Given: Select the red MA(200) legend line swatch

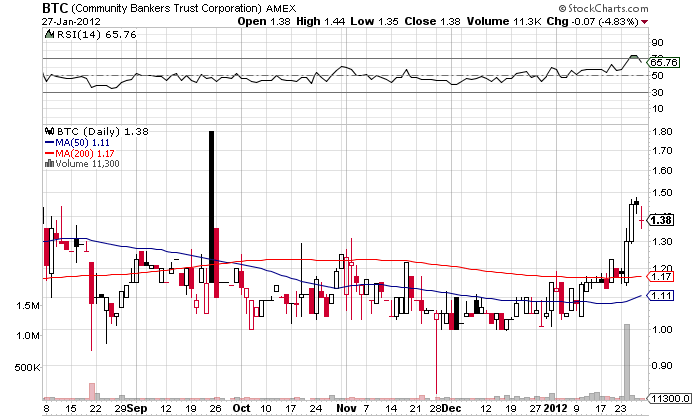Looking at the screenshot, I should pyautogui.click(x=47, y=152).
